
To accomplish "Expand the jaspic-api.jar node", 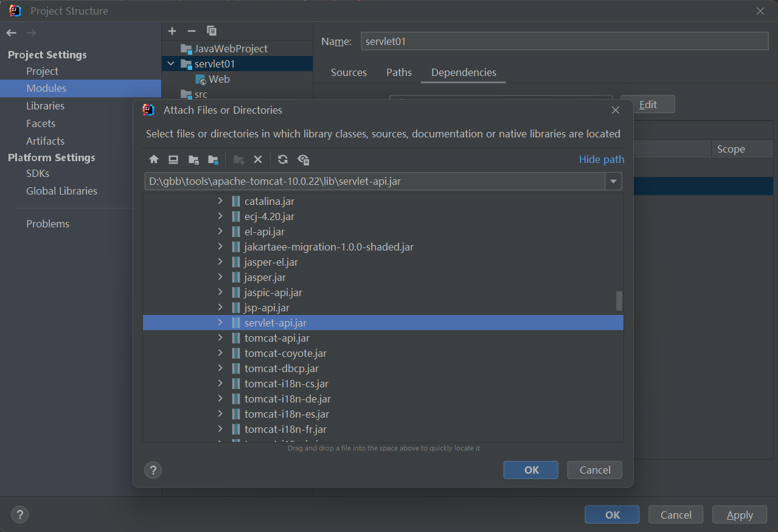I will [220, 292].
